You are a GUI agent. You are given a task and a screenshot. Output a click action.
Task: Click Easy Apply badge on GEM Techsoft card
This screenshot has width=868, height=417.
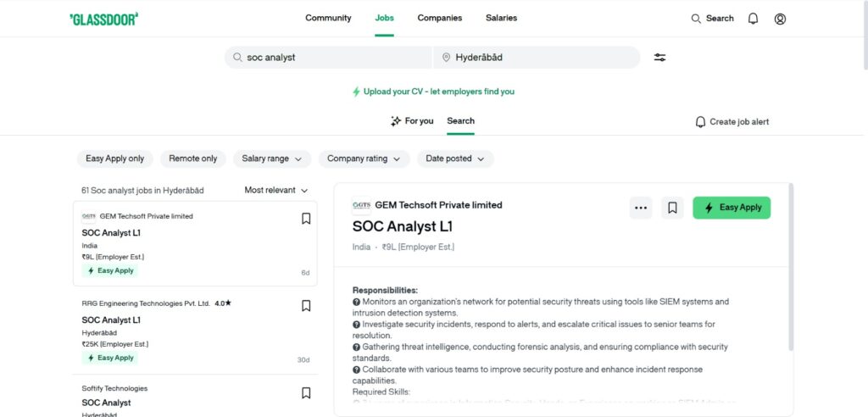(109, 271)
